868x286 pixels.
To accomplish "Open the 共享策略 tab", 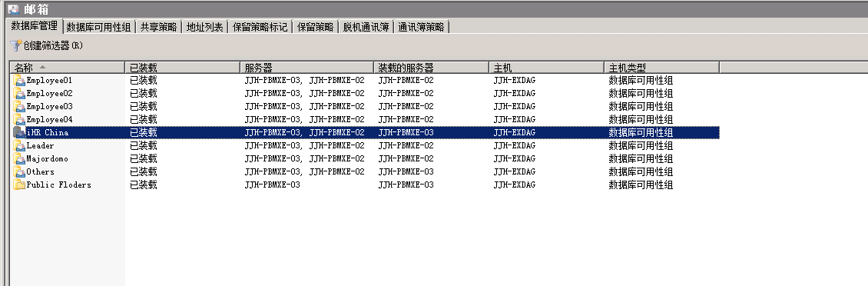I will 159,27.
